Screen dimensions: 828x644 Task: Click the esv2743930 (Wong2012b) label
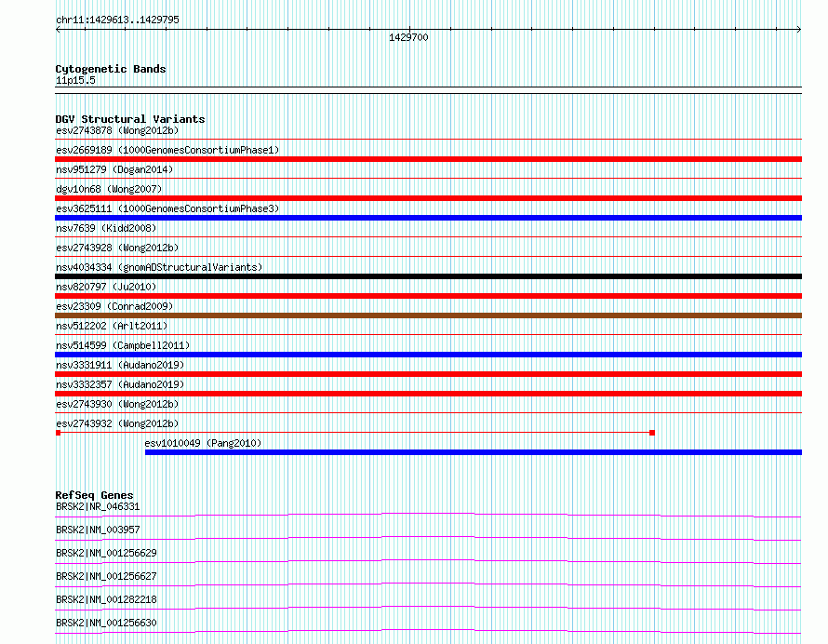click(117, 404)
